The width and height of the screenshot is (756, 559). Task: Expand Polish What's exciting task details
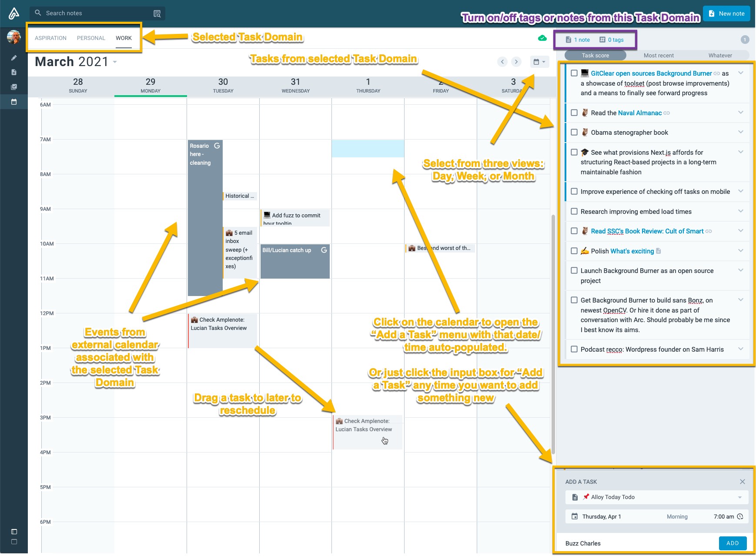click(740, 250)
